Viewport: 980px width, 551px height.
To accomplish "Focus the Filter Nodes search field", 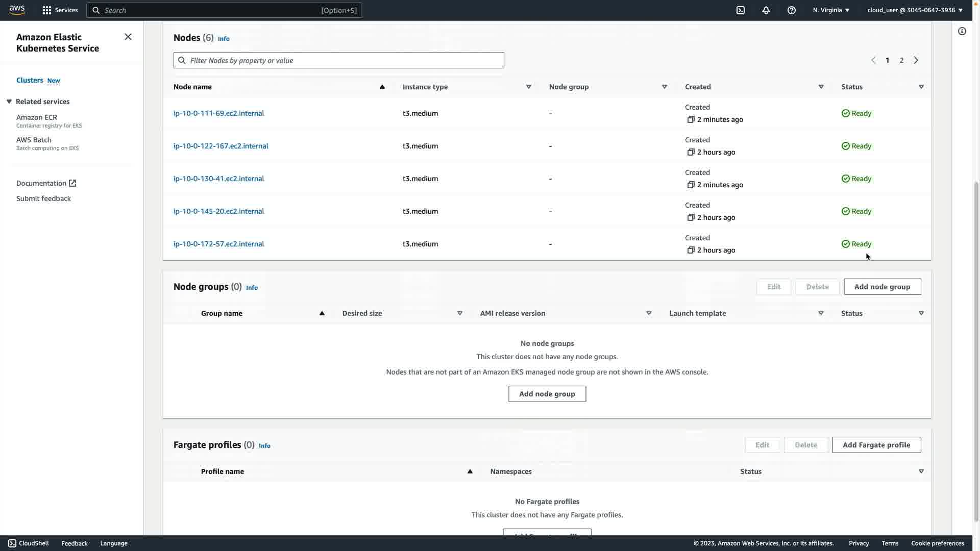I will coord(339,60).
